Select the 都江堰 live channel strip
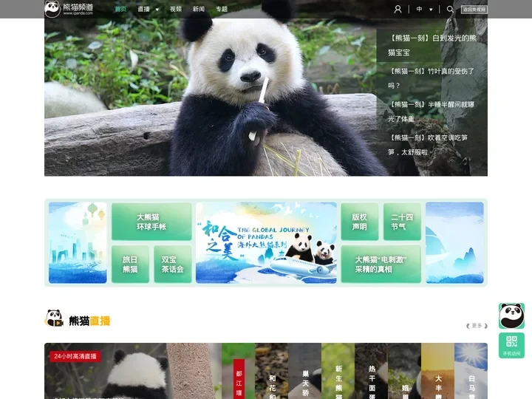The width and height of the screenshot is (532, 399). click(238, 371)
